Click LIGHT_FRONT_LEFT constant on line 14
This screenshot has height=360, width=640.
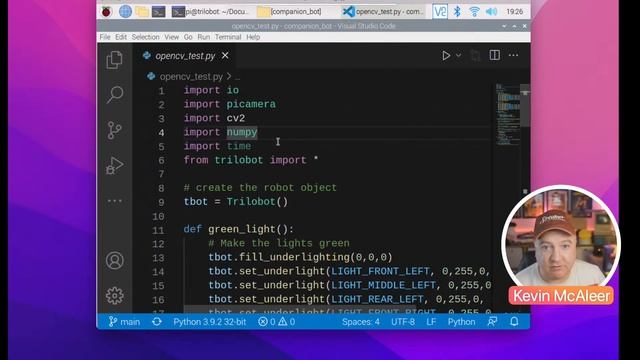380,271
